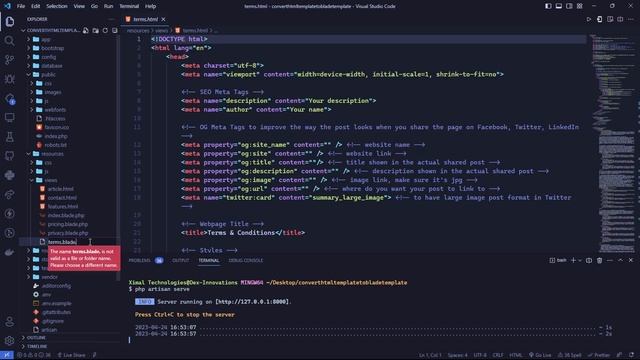The width and height of the screenshot is (640, 360).
Task: Close the terms.html editor tab
Action: [163, 19]
